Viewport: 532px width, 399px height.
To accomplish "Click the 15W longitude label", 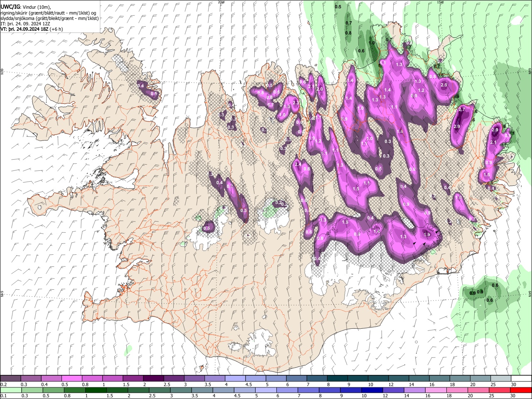I will [x=440, y=2].
